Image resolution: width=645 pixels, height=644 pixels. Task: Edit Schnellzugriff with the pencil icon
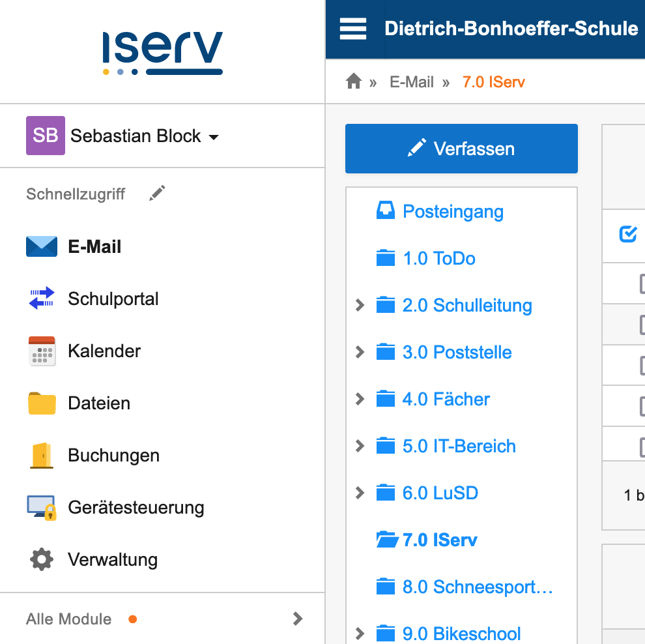tap(157, 194)
